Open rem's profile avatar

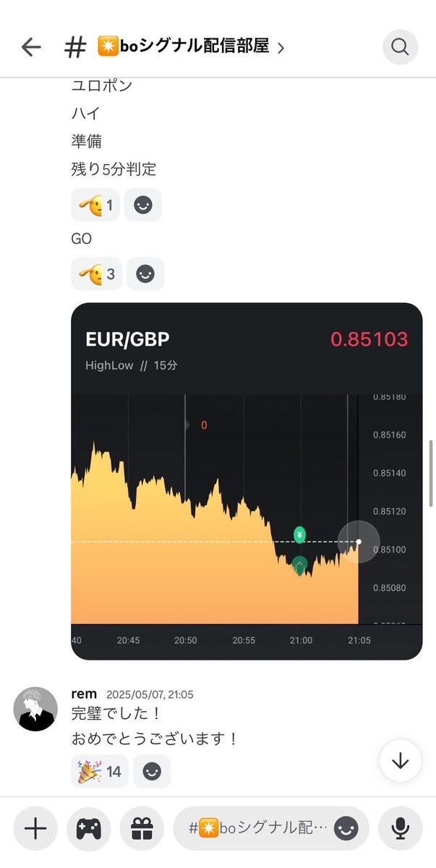click(35, 709)
